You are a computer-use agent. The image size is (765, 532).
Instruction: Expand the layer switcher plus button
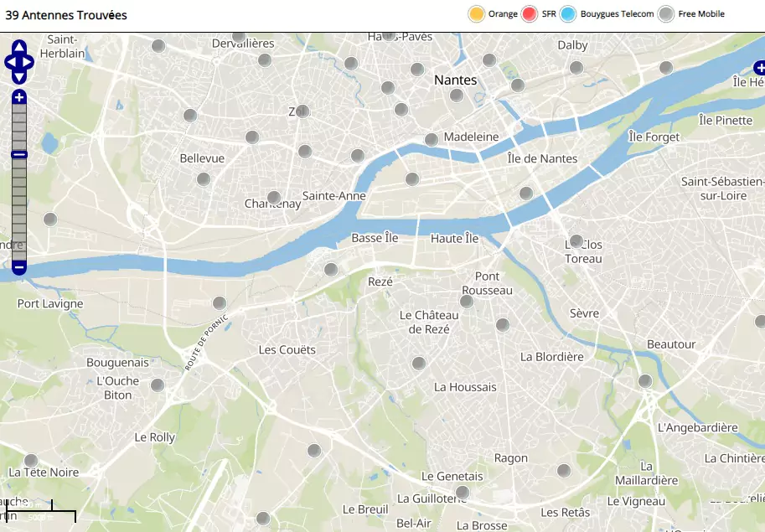[x=759, y=66]
